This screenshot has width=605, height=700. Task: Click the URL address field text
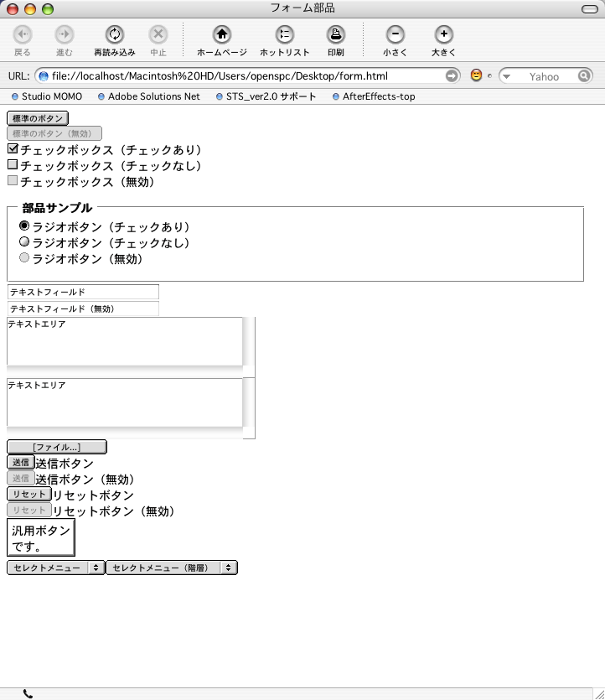coord(220,76)
